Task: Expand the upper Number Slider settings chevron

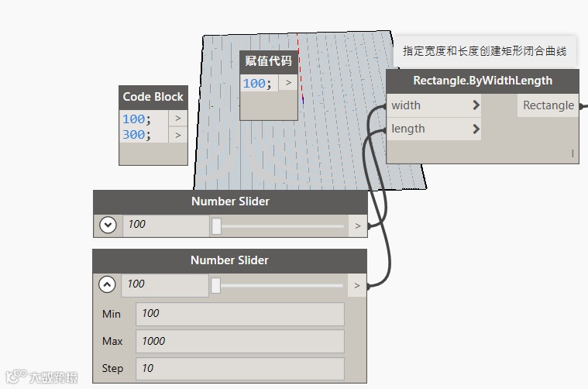Action: point(108,225)
